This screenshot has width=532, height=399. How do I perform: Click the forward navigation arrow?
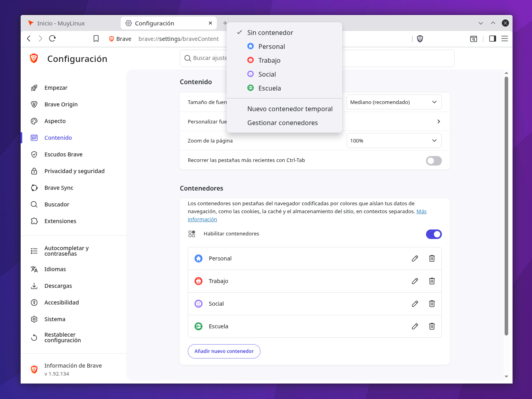pos(40,39)
